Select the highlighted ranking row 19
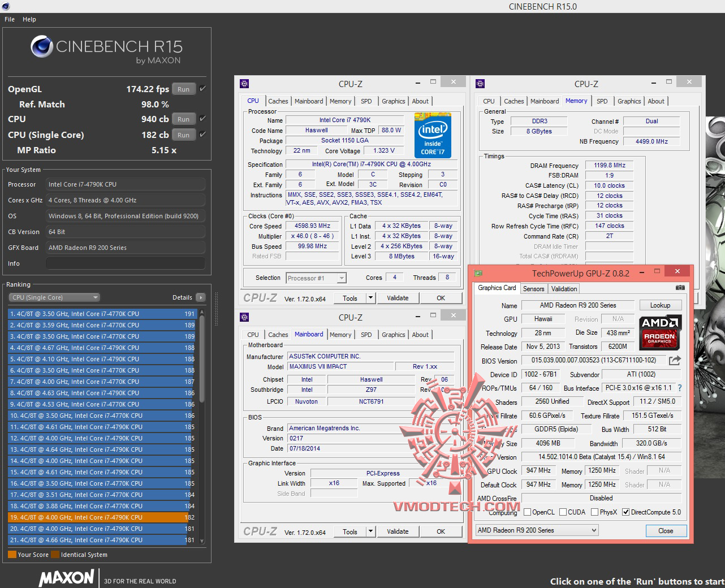Viewport: 725px width, 588px height. click(x=102, y=517)
